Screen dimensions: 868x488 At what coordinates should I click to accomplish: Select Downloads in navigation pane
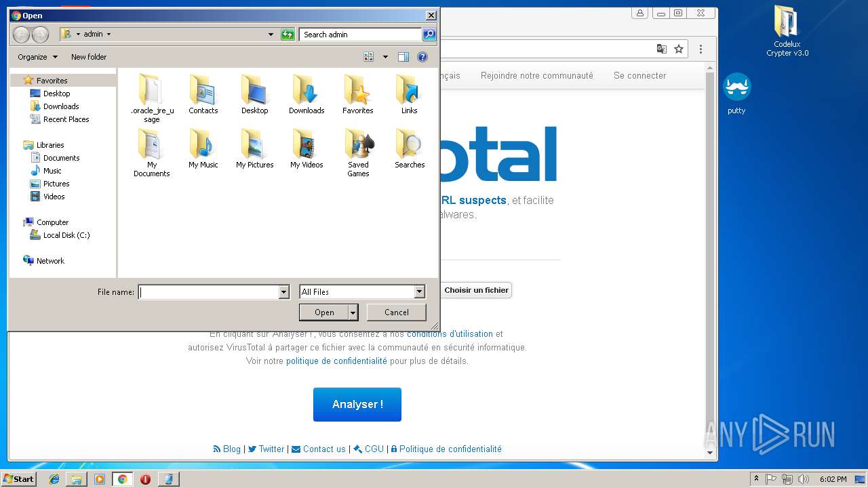(x=61, y=106)
